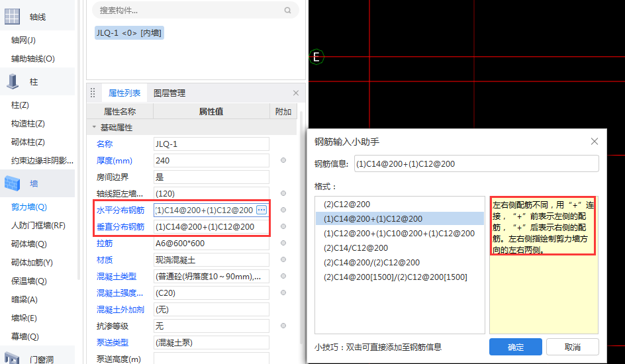This screenshot has width=625, height=364.
Task: Click the 泵送类型 property link
Action: click(113, 342)
